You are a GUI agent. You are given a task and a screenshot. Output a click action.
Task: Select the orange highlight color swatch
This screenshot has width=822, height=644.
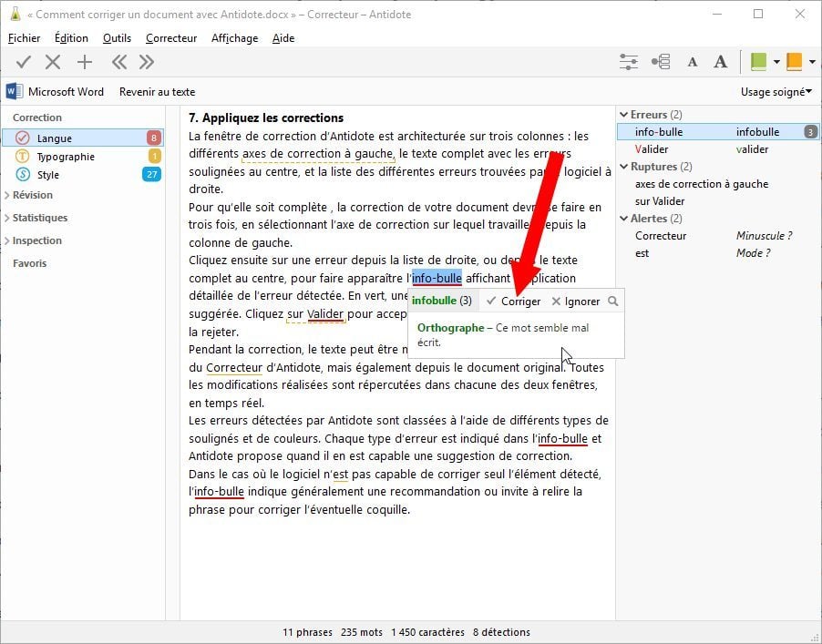[795, 62]
